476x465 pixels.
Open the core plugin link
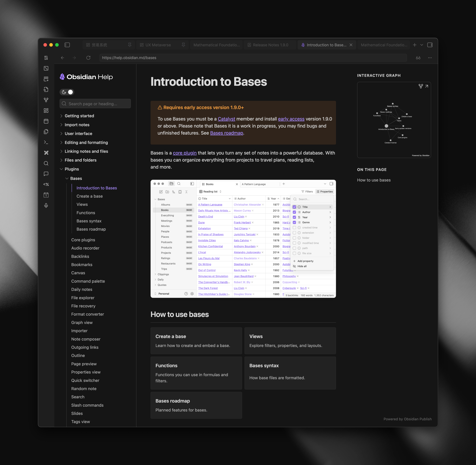tap(185, 153)
